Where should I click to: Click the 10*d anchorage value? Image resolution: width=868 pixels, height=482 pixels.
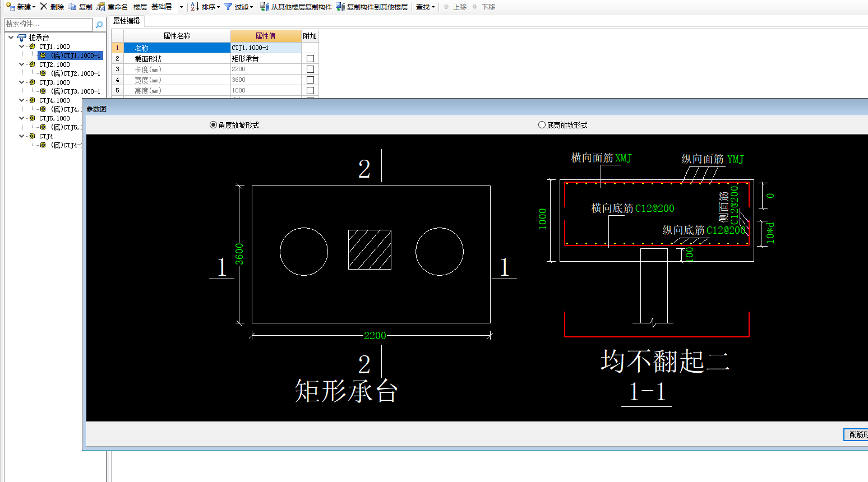pyautogui.click(x=770, y=232)
